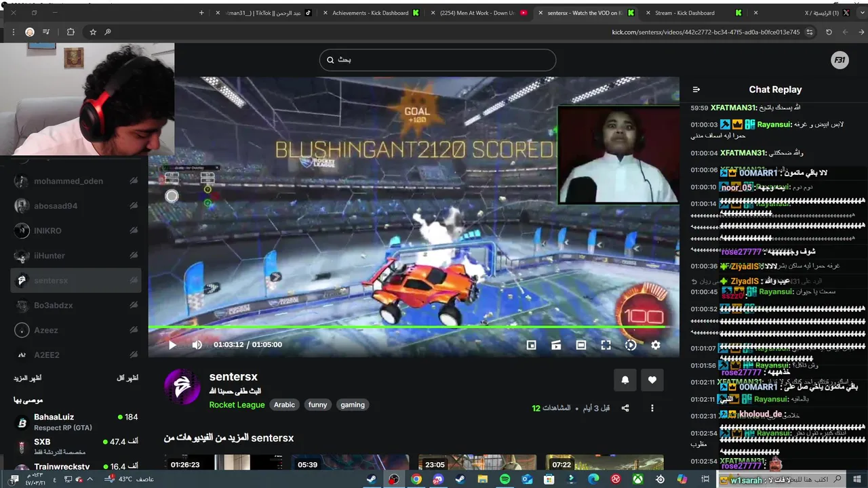Open playback speed control
The image size is (868, 488).
coord(631,345)
